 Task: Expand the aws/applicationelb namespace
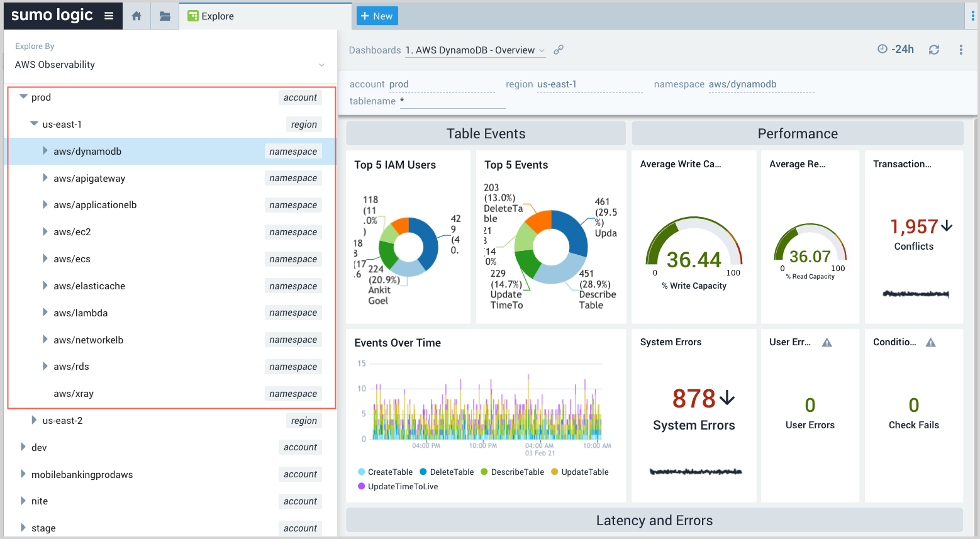[x=45, y=204]
